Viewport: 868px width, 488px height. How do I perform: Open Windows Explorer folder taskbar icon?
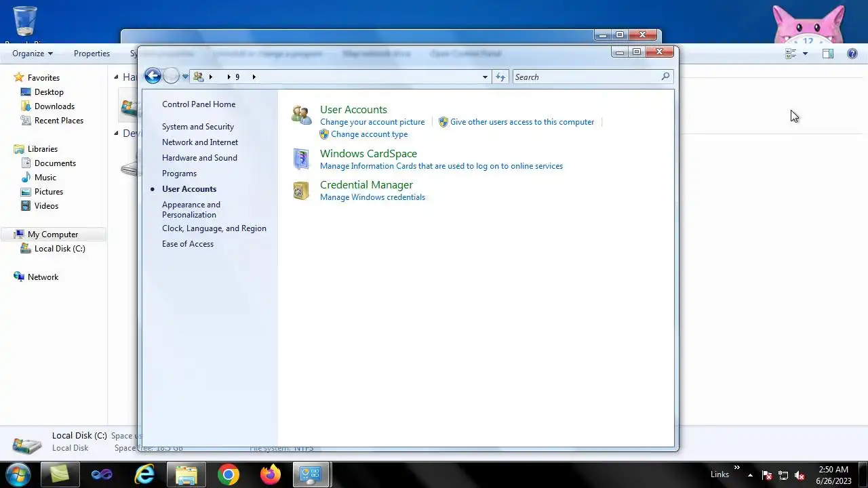(186, 474)
